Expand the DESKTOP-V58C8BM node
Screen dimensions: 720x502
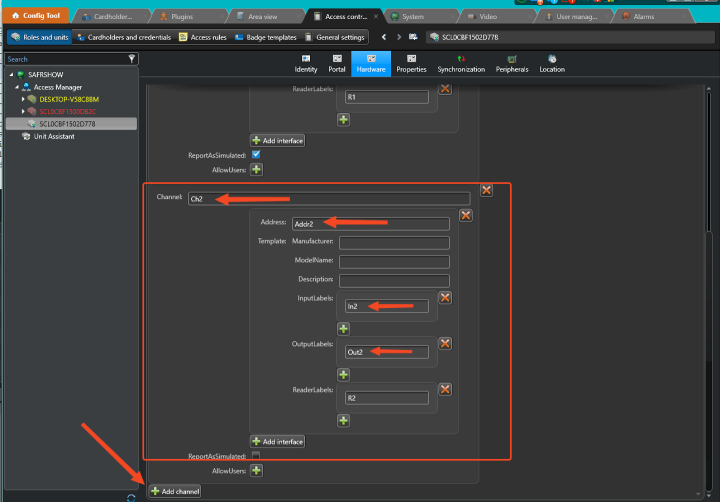tap(23, 99)
